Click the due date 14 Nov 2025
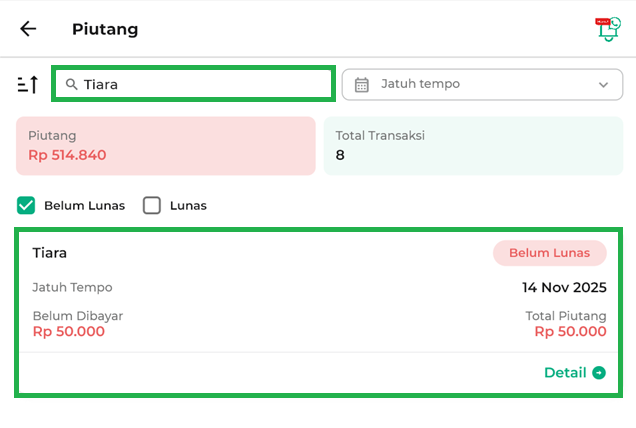Screen dimensions: 636x428 pyautogui.click(x=564, y=288)
